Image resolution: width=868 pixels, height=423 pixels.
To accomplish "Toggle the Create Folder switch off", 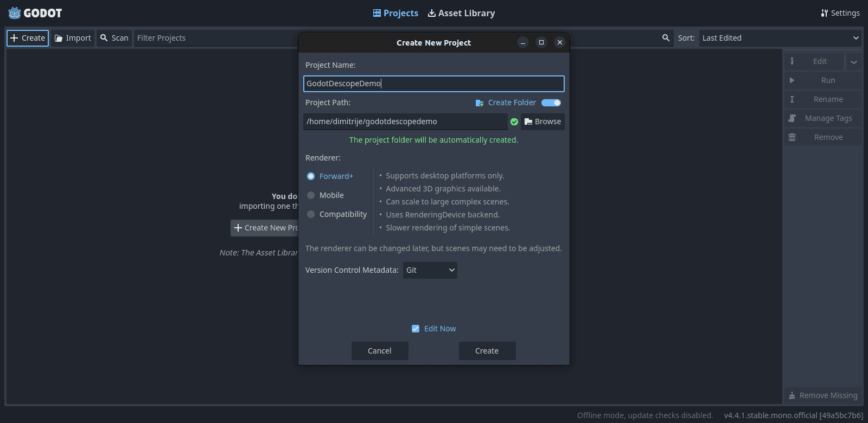I will [x=551, y=103].
